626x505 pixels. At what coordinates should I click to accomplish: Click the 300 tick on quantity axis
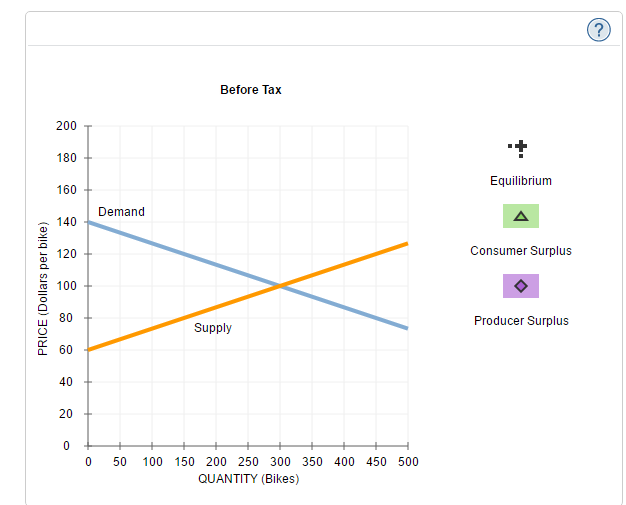[281, 462]
